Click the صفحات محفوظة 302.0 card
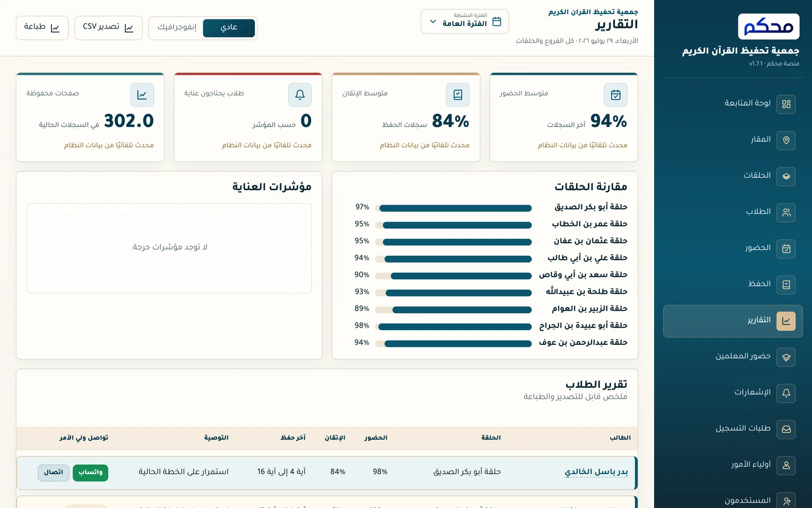 point(90,117)
